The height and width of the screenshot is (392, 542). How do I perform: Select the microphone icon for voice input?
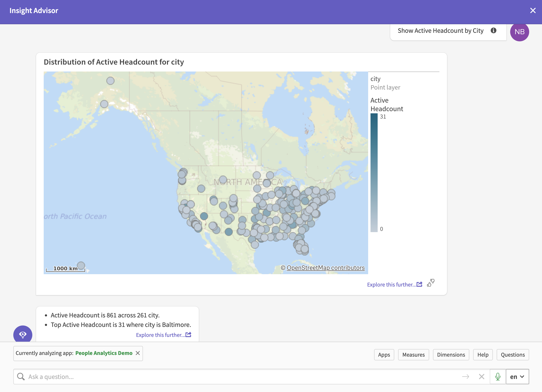click(x=498, y=377)
